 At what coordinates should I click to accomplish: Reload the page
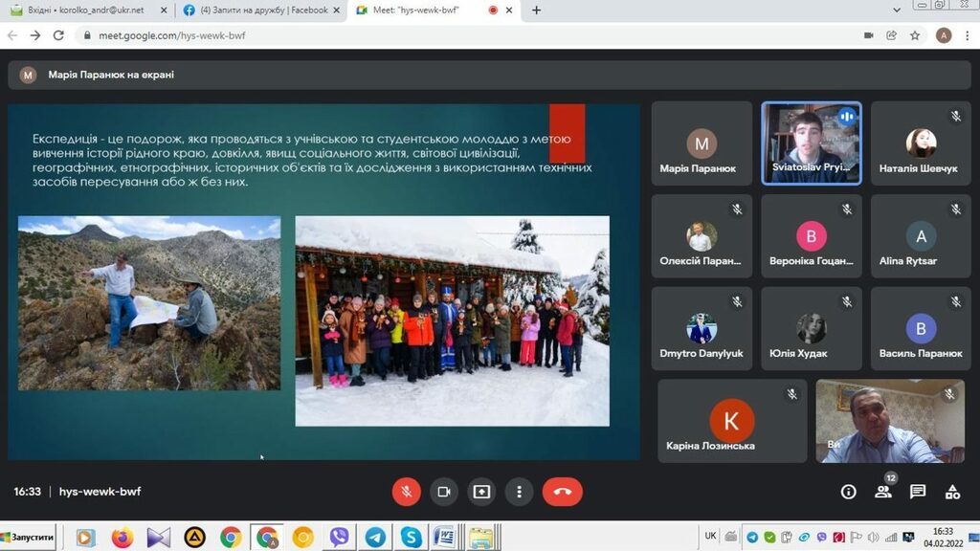pyautogui.click(x=58, y=35)
